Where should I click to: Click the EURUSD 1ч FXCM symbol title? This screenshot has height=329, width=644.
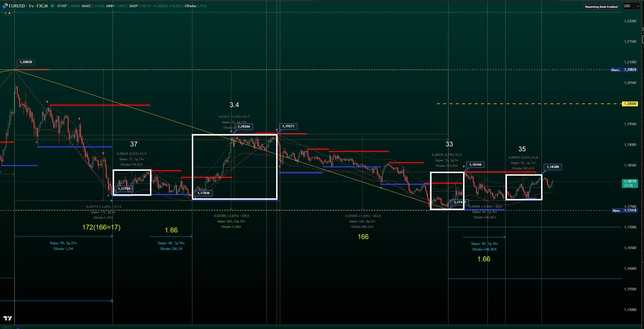pyautogui.click(x=28, y=6)
